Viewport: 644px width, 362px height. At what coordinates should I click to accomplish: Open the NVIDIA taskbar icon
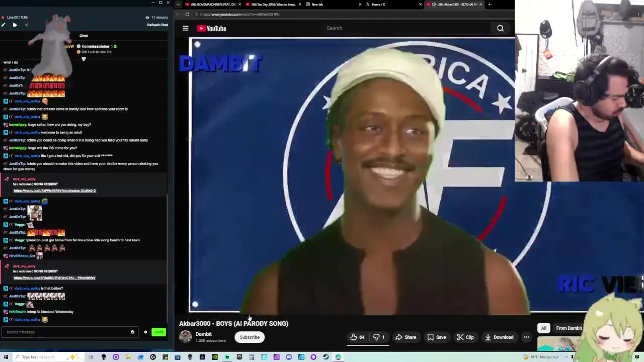(215, 357)
